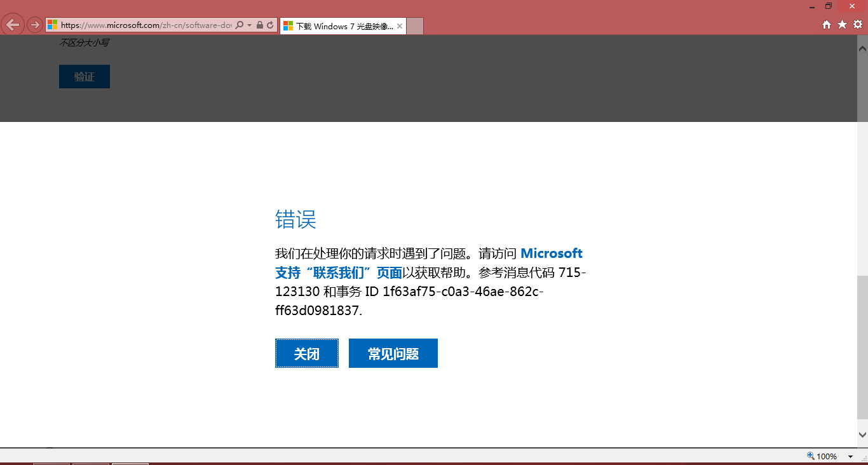The height and width of the screenshot is (465, 868).
Task: Click the scrollbar up arrow
Action: tap(862, 48)
